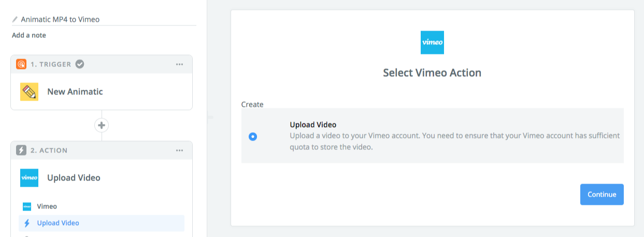Click the Select Vimeo Action heading

432,73
